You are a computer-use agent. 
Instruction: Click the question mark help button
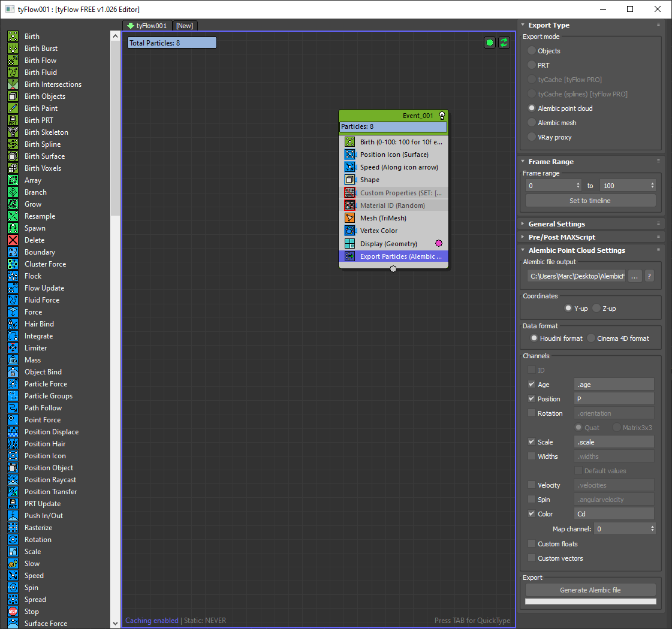(x=649, y=276)
